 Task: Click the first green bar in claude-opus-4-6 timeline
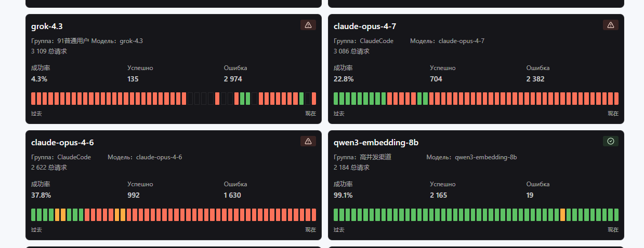click(x=33, y=215)
